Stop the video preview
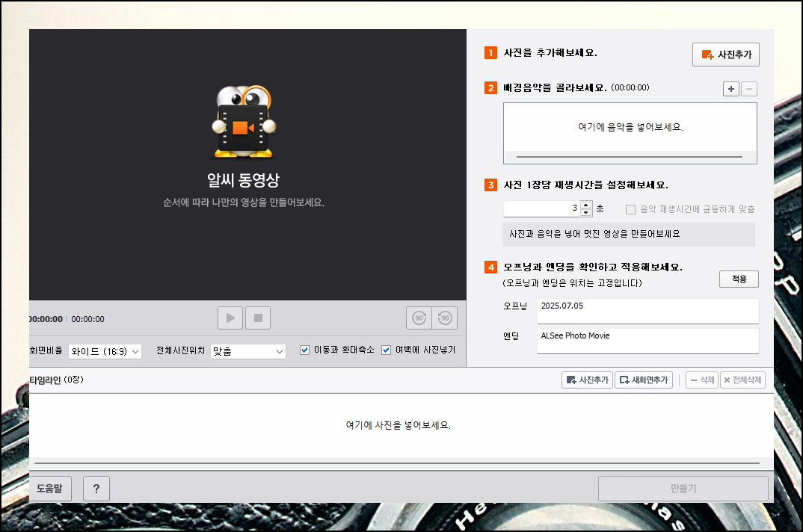The width and height of the screenshot is (803, 532). click(x=258, y=318)
